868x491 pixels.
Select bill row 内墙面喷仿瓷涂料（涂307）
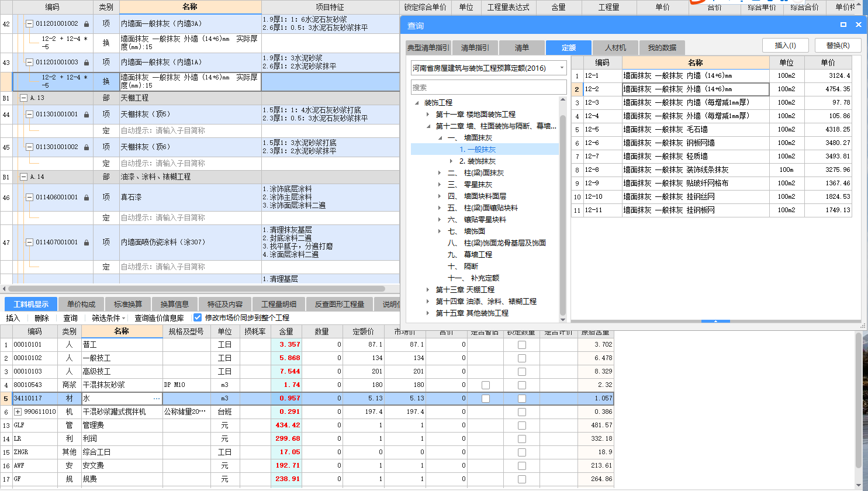pos(190,242)
